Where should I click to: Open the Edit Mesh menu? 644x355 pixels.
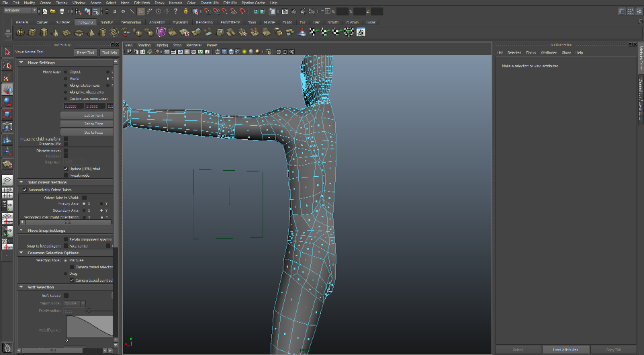141,3
